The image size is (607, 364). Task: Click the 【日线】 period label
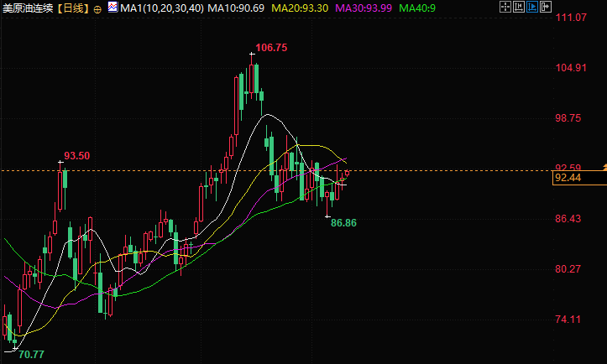[73, 8]
